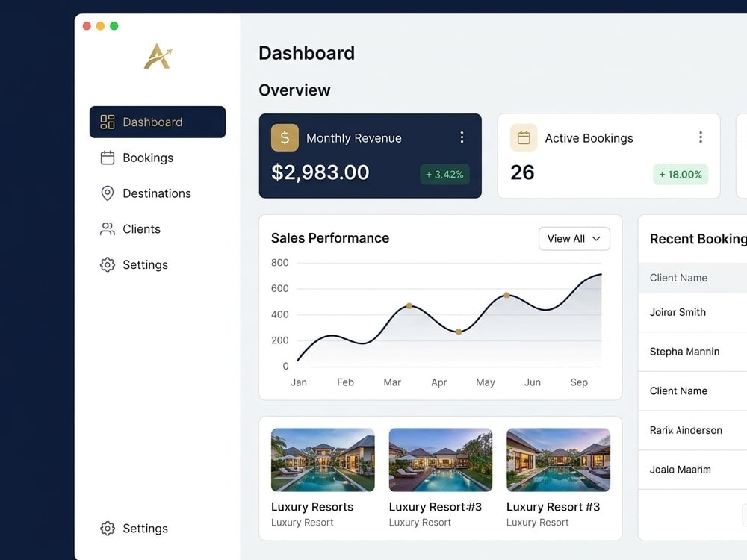Click the gear icon beside Clients' Settings

(x=107, y=265)
